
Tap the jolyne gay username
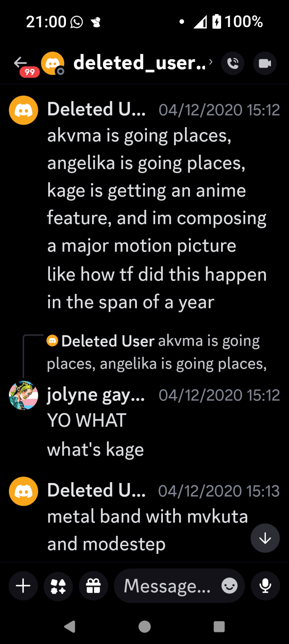[96, 395]
